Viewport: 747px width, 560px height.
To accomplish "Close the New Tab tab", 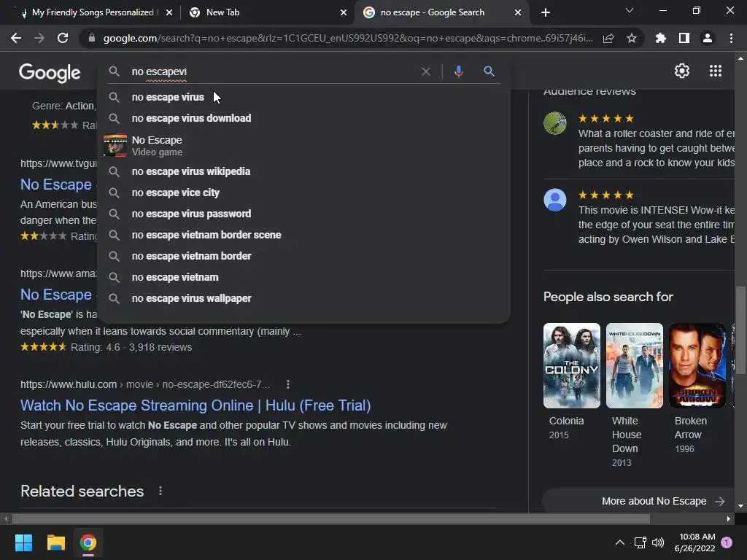I will click(344, 13).
